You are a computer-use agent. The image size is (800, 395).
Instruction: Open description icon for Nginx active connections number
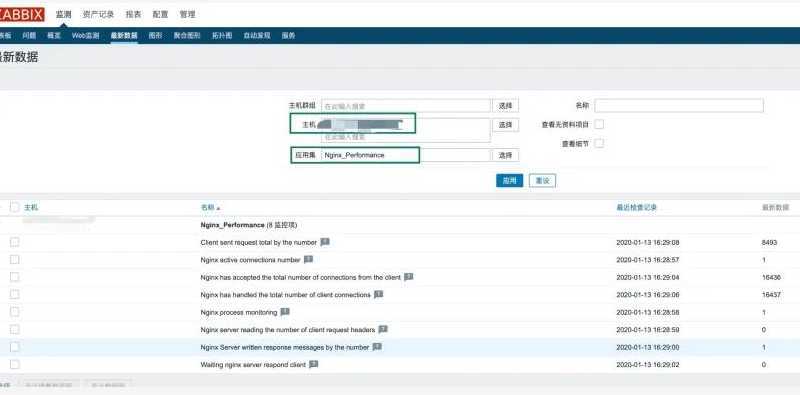pos(308,259)
